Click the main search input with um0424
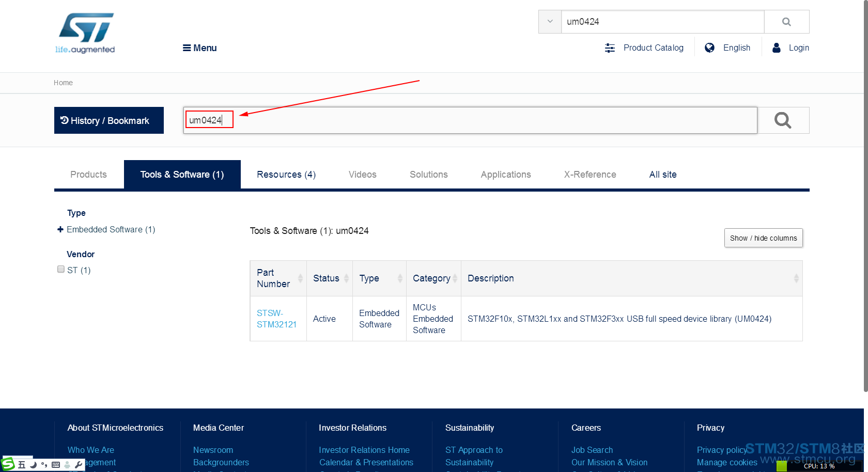This screenshot has height=472, width=868. 470,120
